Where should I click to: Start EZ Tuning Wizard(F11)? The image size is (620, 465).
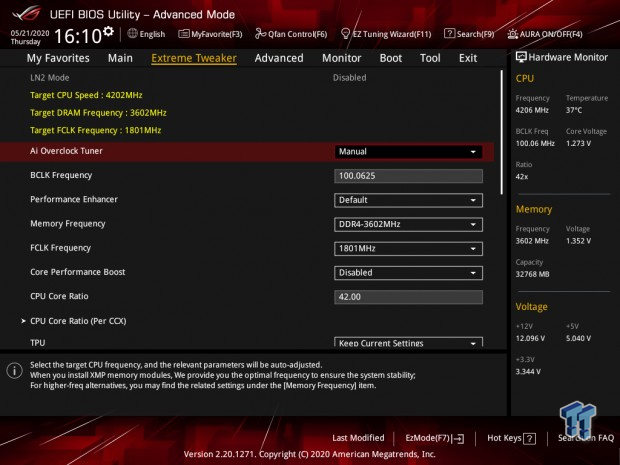click(386, 34)
